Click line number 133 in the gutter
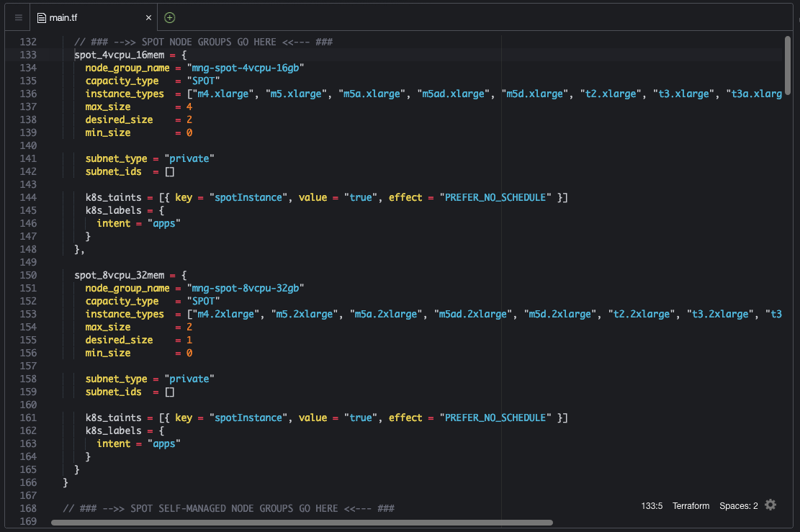 (28, 55)
